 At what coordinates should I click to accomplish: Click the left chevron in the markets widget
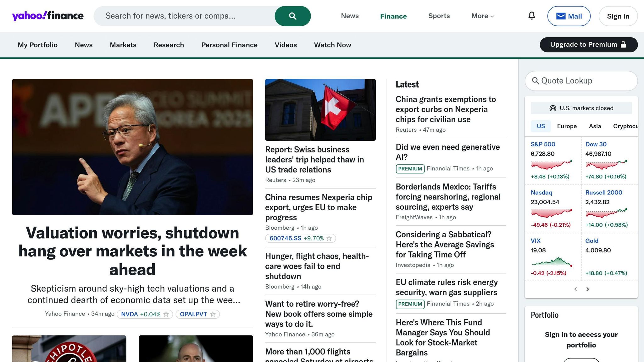coord(575,289)
